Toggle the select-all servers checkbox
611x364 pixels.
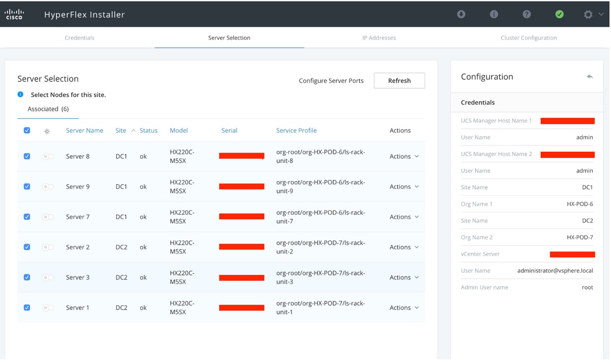click(x=27, y=130)
